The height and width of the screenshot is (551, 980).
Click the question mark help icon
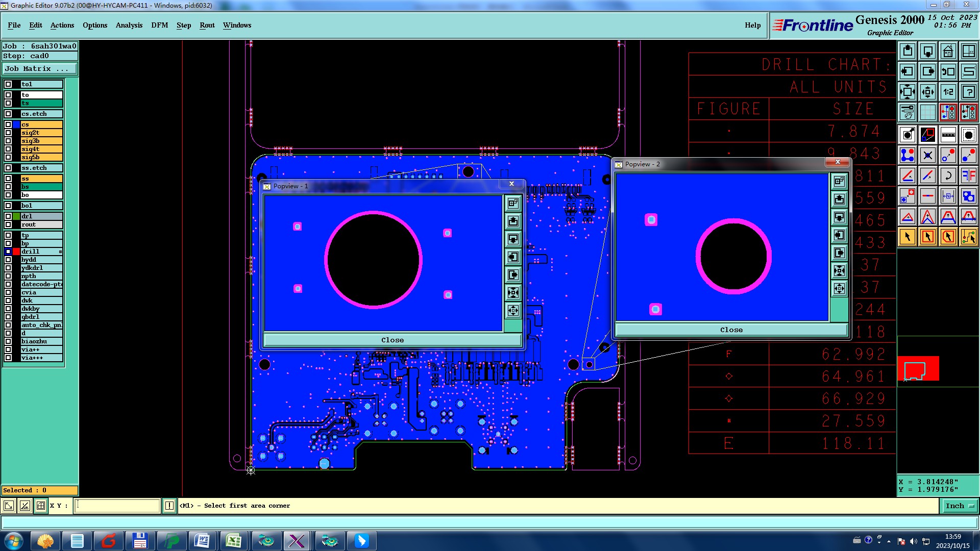[x=968, y=92]
